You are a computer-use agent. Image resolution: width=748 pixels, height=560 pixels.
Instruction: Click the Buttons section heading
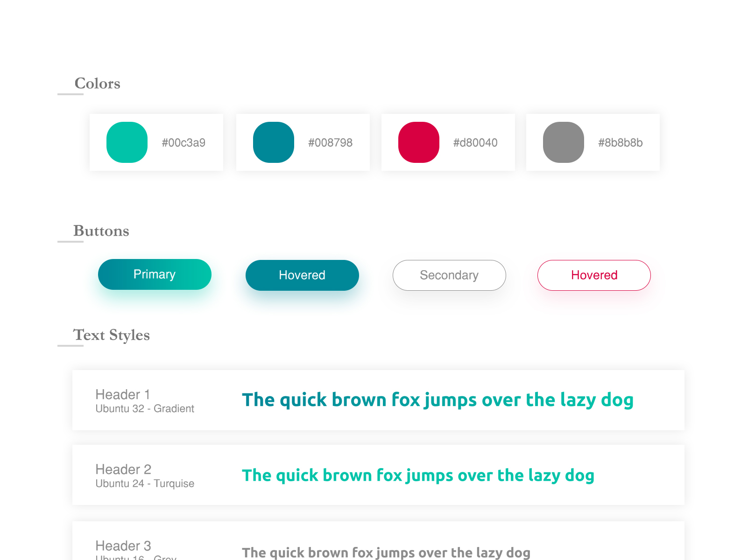(x=101, y=231)
